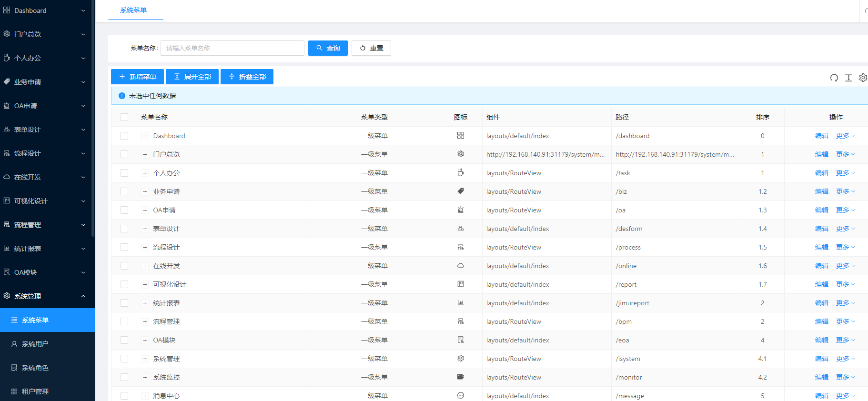Open the 更多 dropdown for the 在线开发 row
Screen dimensions: 868x401
click(x=846, y=266)
